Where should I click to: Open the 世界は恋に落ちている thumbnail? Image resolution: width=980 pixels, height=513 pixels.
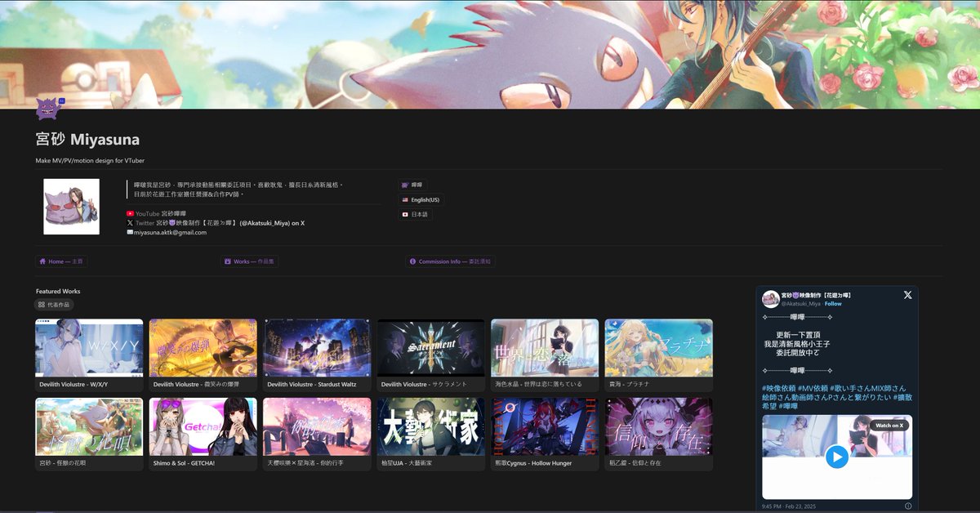[545, 348]
